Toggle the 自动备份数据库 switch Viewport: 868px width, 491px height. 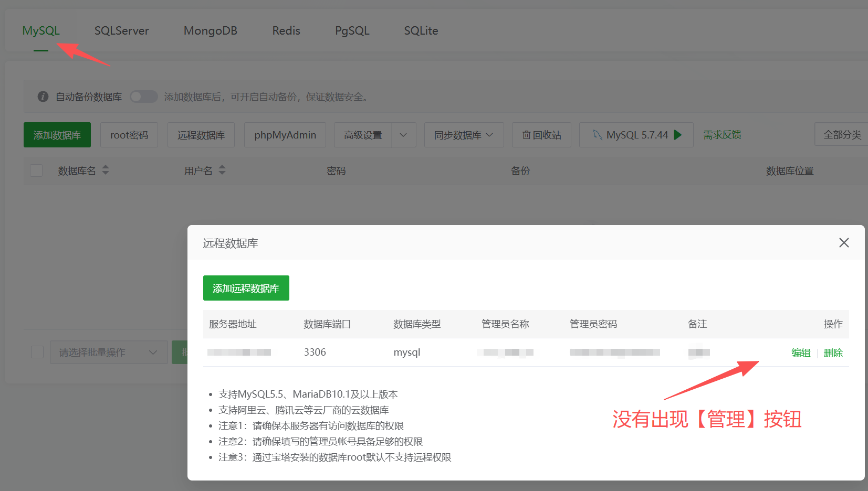(144, 97)
